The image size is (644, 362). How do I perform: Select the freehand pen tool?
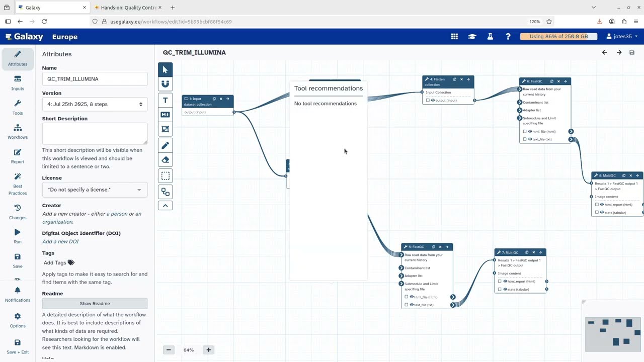165,145
